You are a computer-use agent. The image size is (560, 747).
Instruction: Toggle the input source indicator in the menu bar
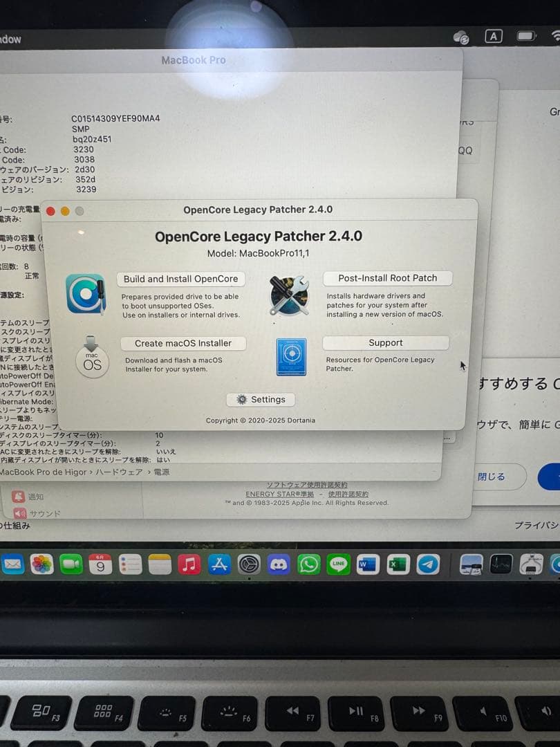[x=493, y=35]
